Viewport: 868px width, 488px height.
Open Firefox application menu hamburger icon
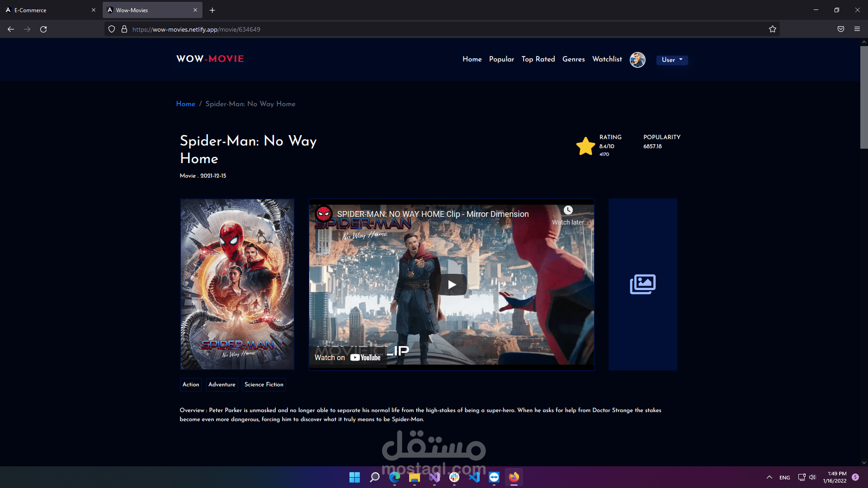857,29
